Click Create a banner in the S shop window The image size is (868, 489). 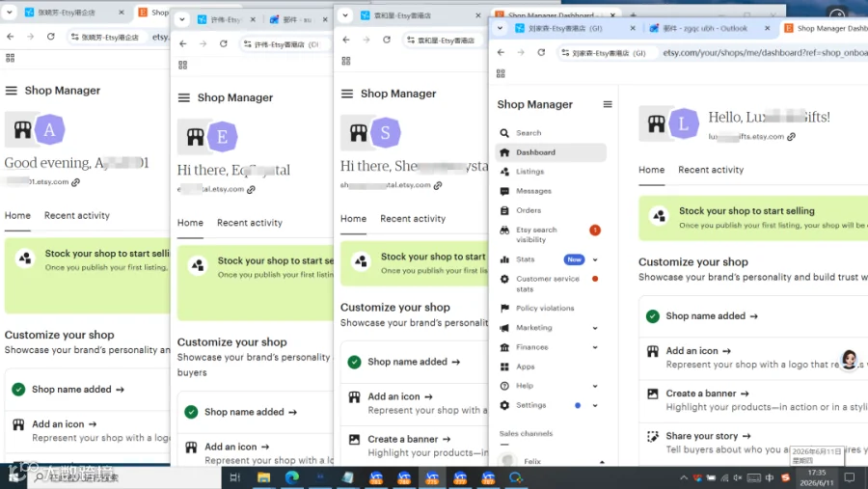coord(409,439)
